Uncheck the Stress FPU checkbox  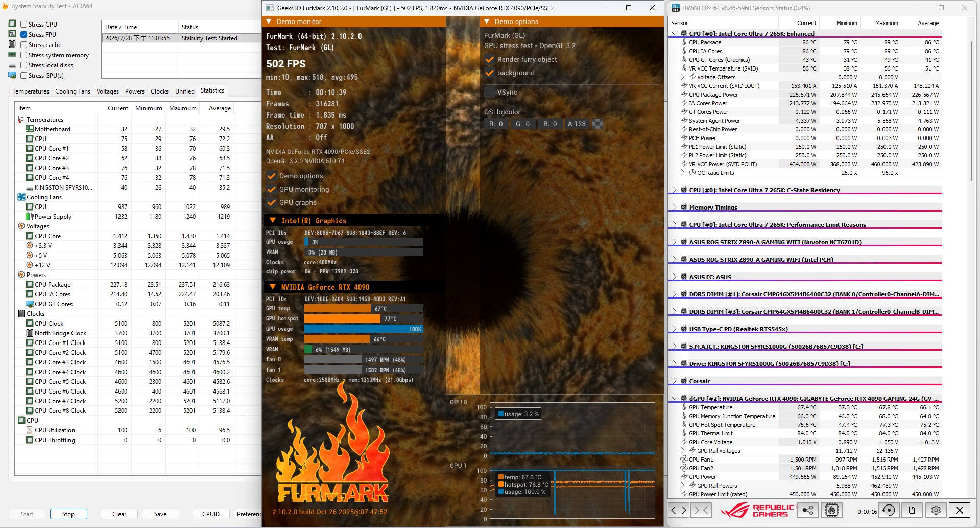(x=23, y=34)
